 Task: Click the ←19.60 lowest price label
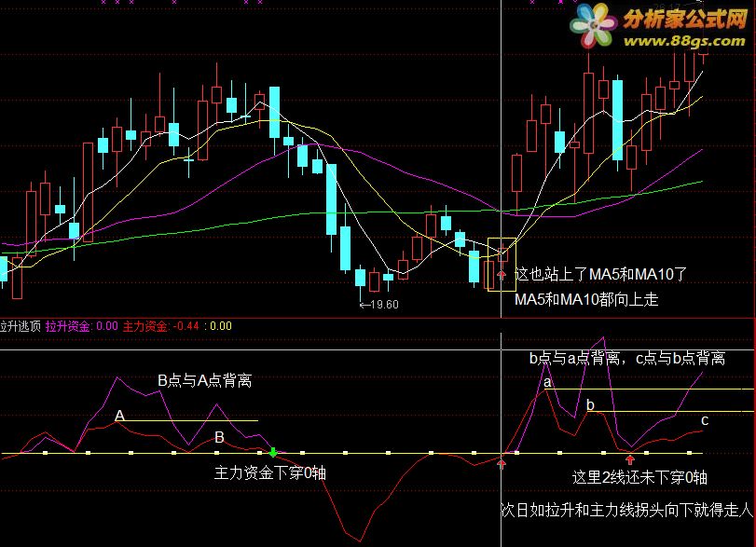pos(379,305)
